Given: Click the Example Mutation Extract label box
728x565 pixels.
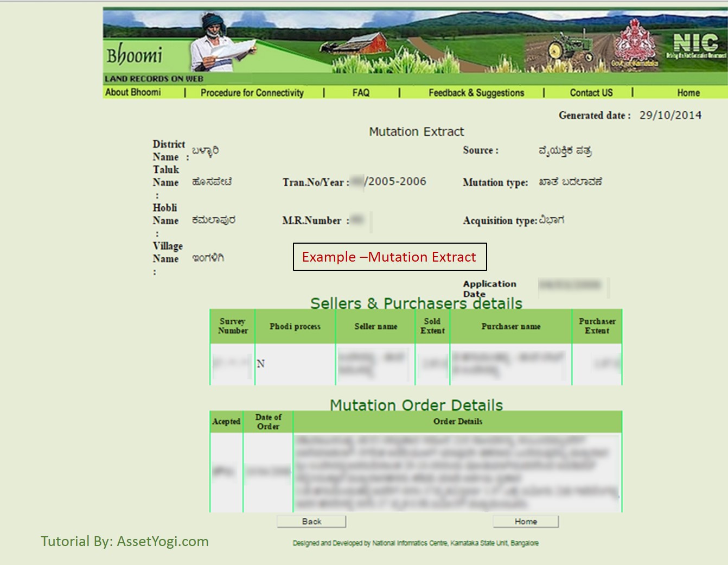Looking at the screenshot, I should coord(389,257).
